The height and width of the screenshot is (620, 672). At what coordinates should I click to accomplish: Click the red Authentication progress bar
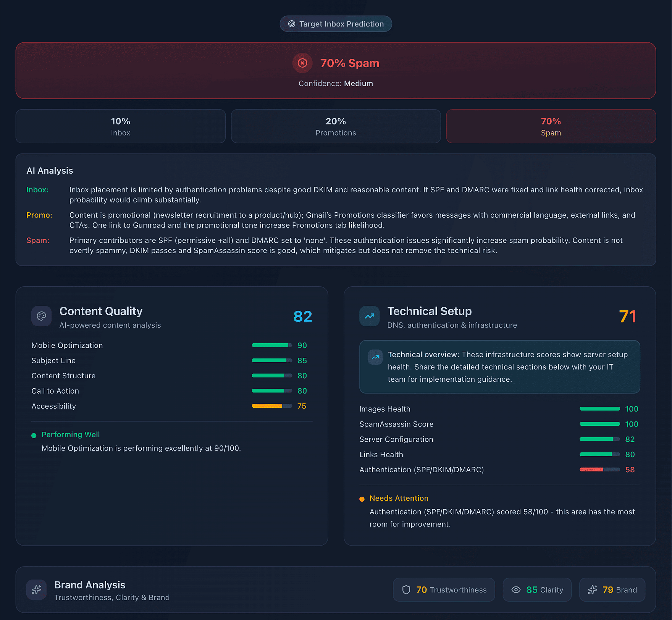coord(600,470)
